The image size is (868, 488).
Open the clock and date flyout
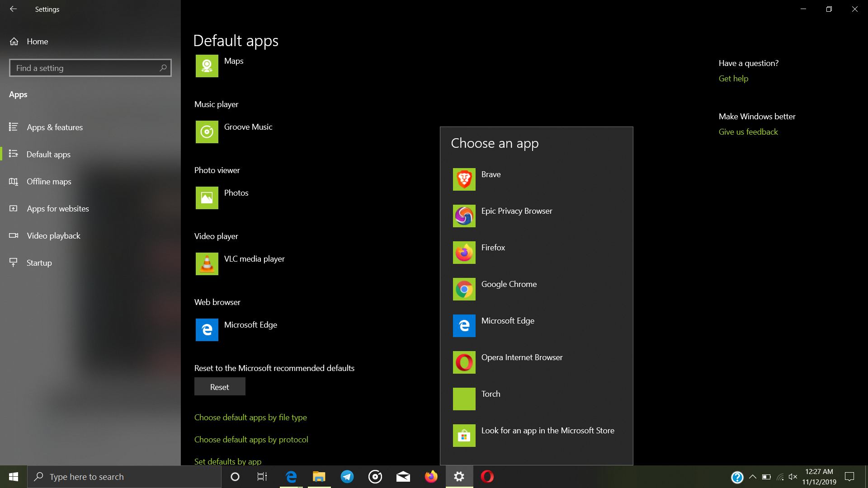click(x=819, y=477)
